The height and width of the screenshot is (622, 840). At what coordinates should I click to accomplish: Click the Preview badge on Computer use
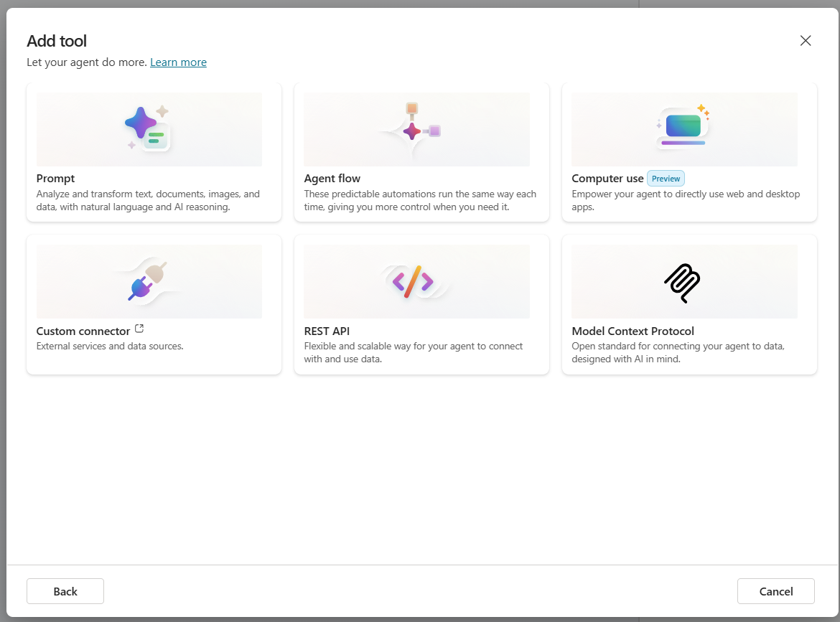[666, 179]
